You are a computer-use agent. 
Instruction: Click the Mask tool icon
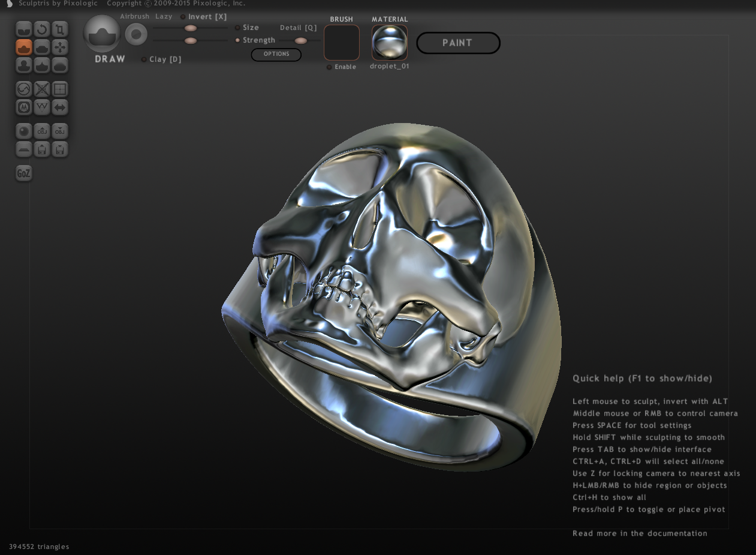(24, 107)
